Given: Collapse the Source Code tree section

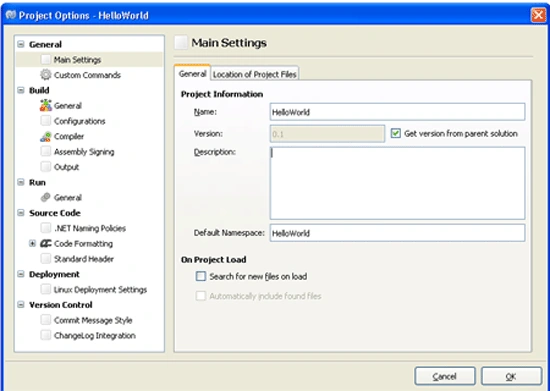Looking at the screenshot, I should pos(21,213).
